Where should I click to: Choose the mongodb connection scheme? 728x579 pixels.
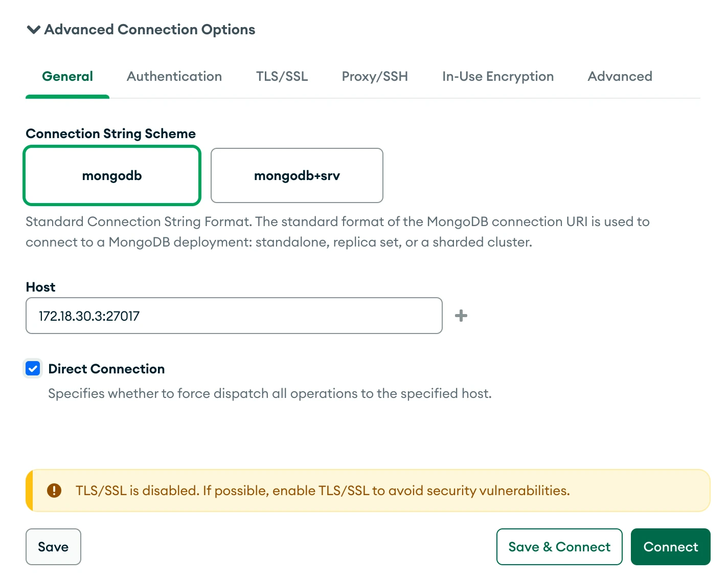point(112,175)
